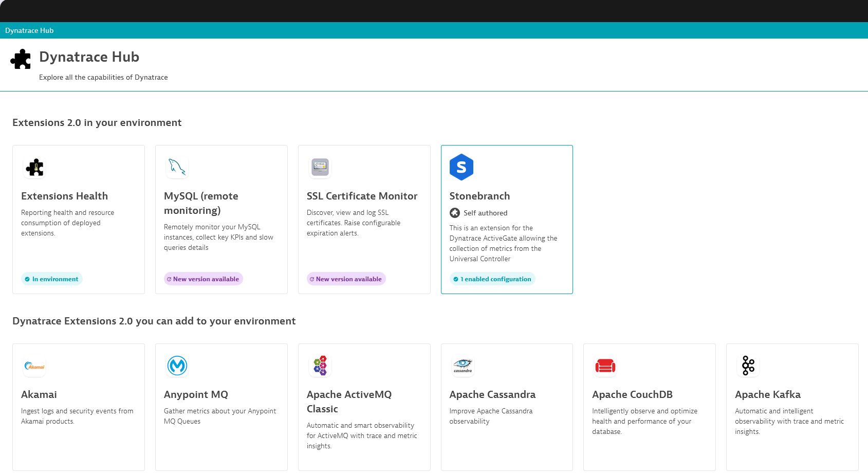Open MySQL (remote monitoring) extension title
Image resolution: width=868 pixels, height=473 pixels.
201,203
